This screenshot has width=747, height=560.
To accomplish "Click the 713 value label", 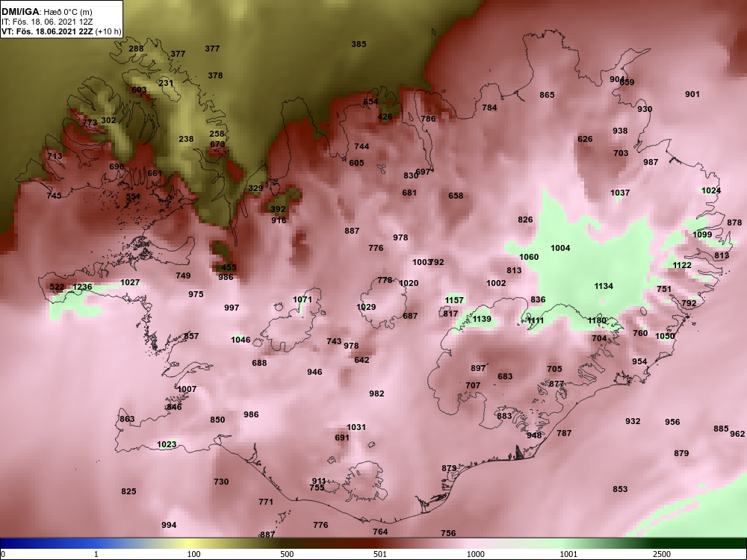I will (55, 156).
